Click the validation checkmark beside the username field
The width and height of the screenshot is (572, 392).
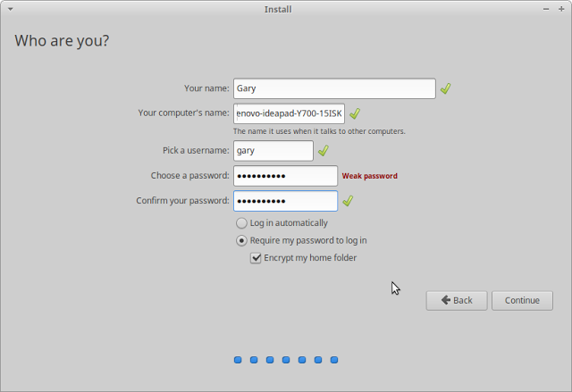tap(324, 151)
